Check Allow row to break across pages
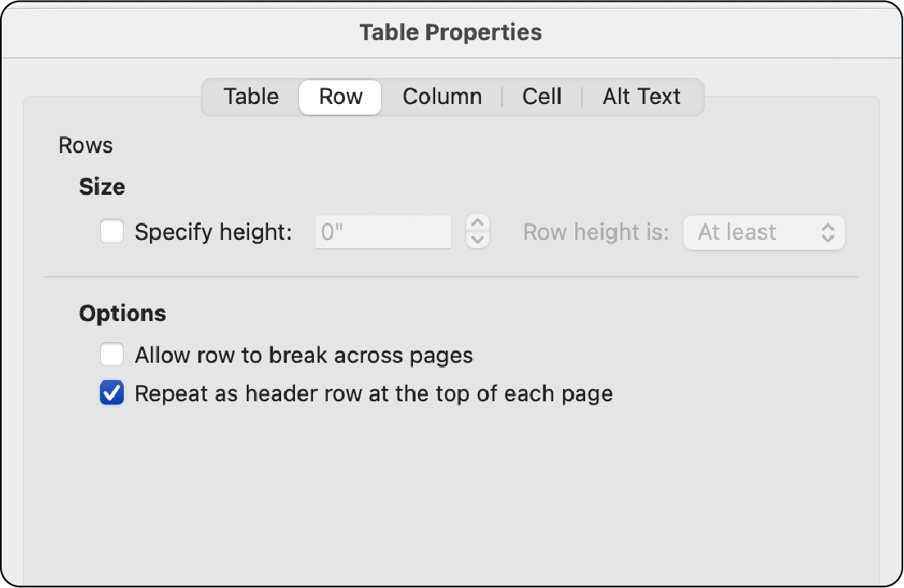Viewport: 904px width, 588px height. [x=111, y=355]
